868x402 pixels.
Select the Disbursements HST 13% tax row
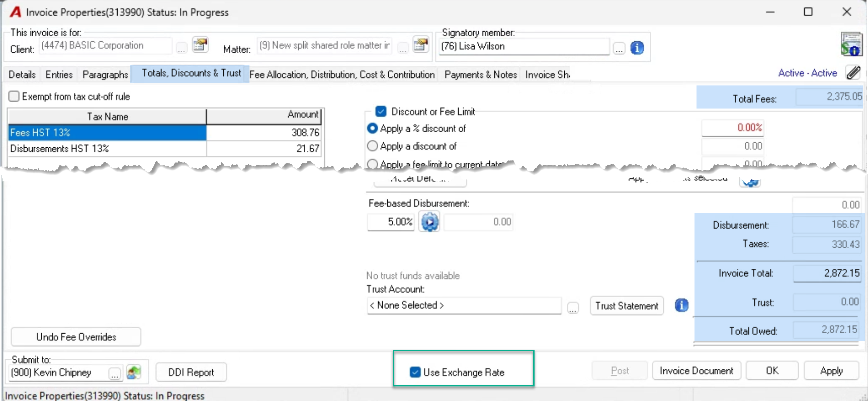[164, 149]
